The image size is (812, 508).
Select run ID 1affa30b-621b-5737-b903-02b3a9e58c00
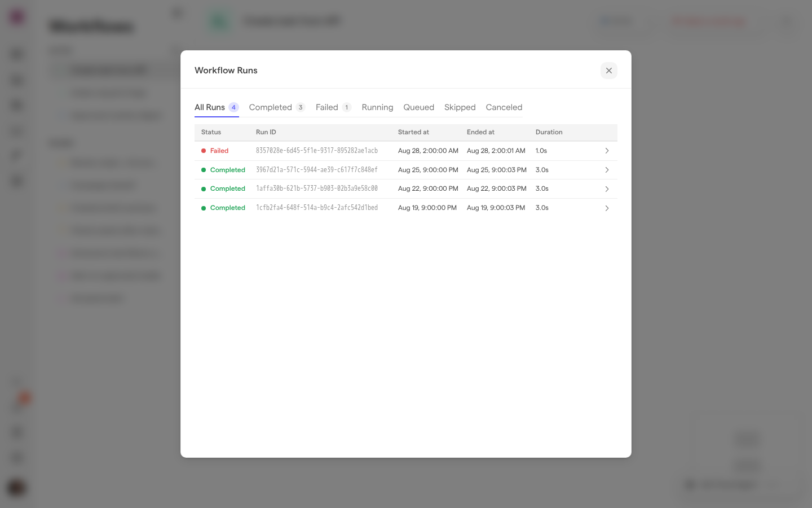317,189
